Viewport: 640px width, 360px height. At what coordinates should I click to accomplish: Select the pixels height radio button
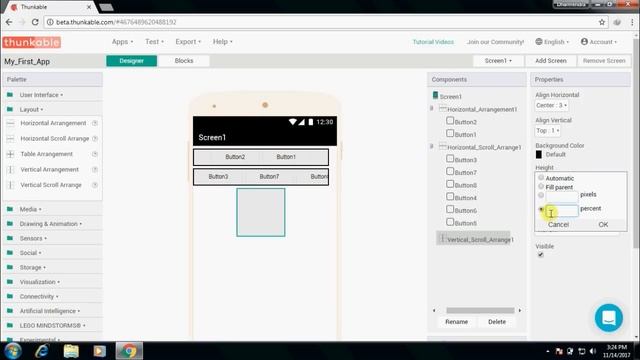click(x=541, y=196)
